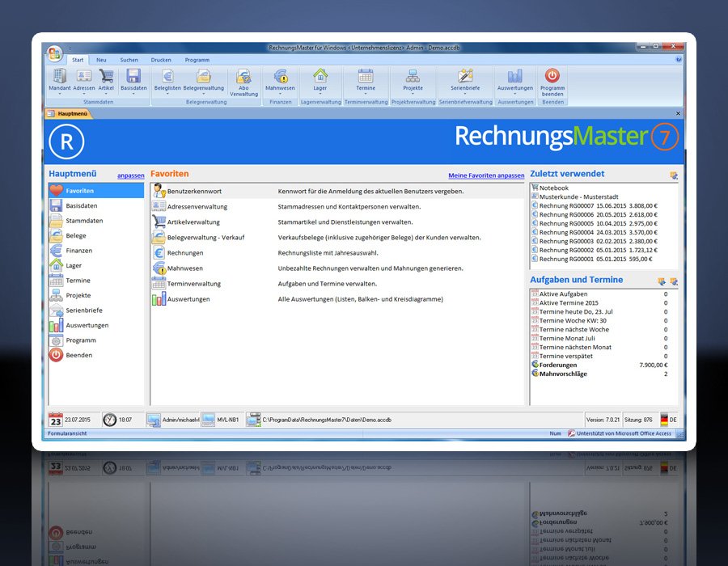Screen dimensions: 728x566
Task: Switch to the Programm ribbon tab
Action: [197, 60]
